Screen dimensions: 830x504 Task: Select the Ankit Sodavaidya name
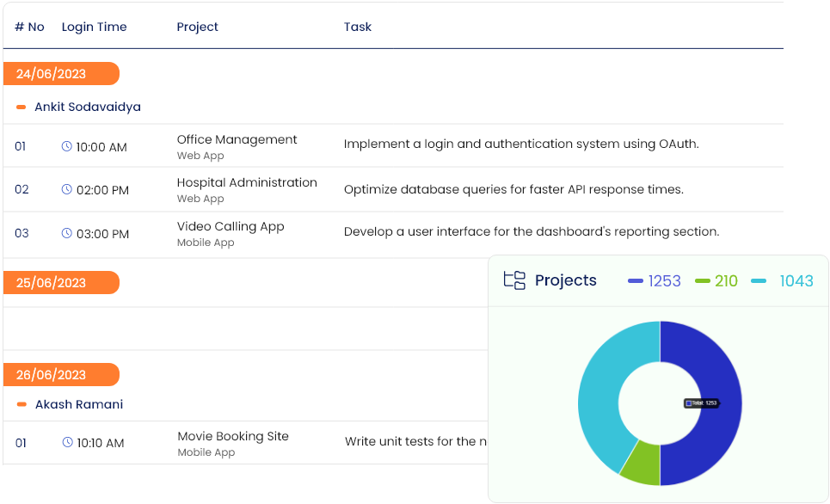tap(88, 107)
